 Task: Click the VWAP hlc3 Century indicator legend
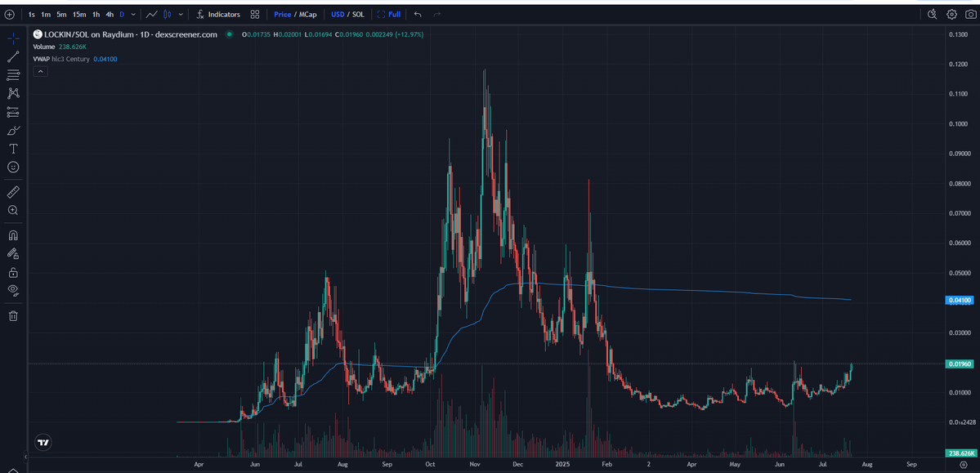point(61,59)
